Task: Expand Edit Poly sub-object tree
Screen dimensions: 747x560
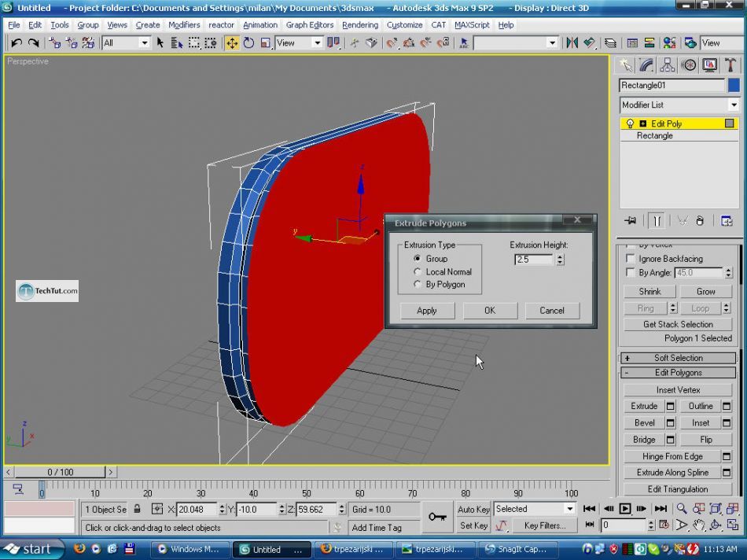Action: click(x=642, y=123)
